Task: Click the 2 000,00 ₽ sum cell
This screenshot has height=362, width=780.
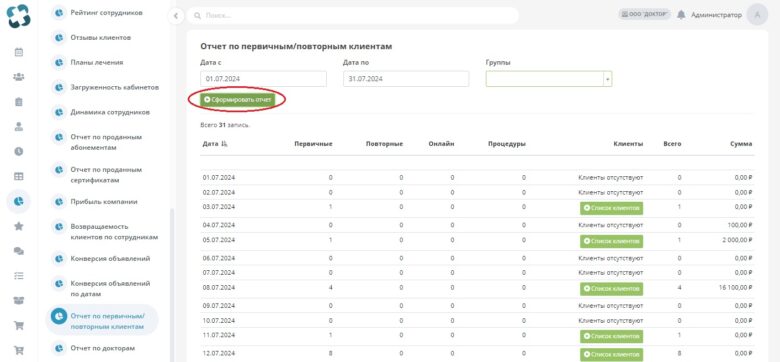Action: (x=737, y=240)
